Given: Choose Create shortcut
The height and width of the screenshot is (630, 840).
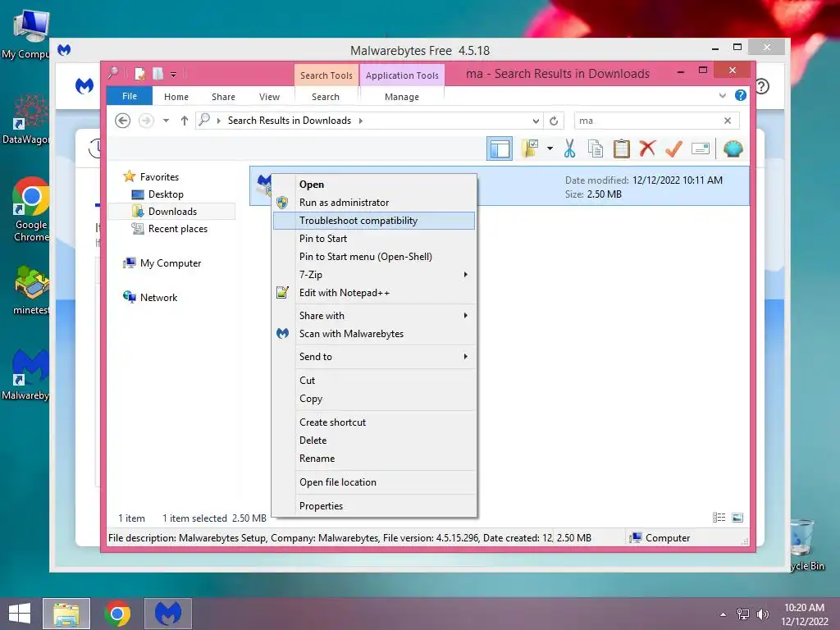Looking at the screenshot, I should click(374, 422).
